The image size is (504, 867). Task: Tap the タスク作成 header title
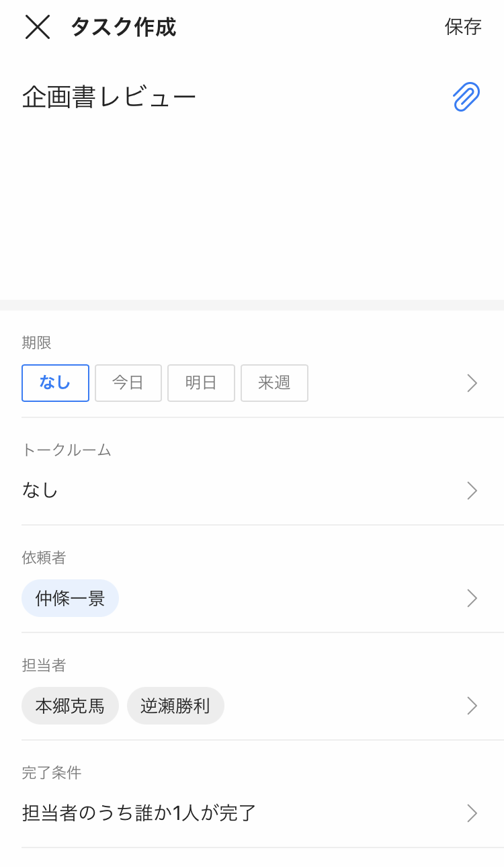click(123, 27)
